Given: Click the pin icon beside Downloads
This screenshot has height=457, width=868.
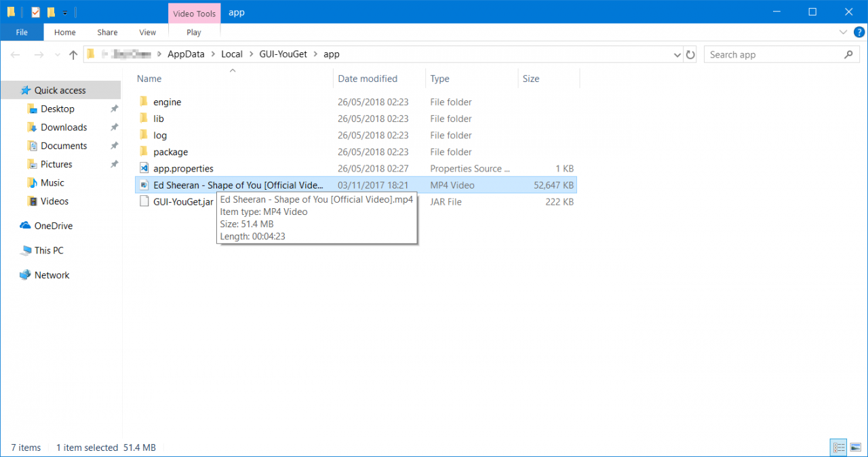Looking at the screenshot, I should 114,127.
